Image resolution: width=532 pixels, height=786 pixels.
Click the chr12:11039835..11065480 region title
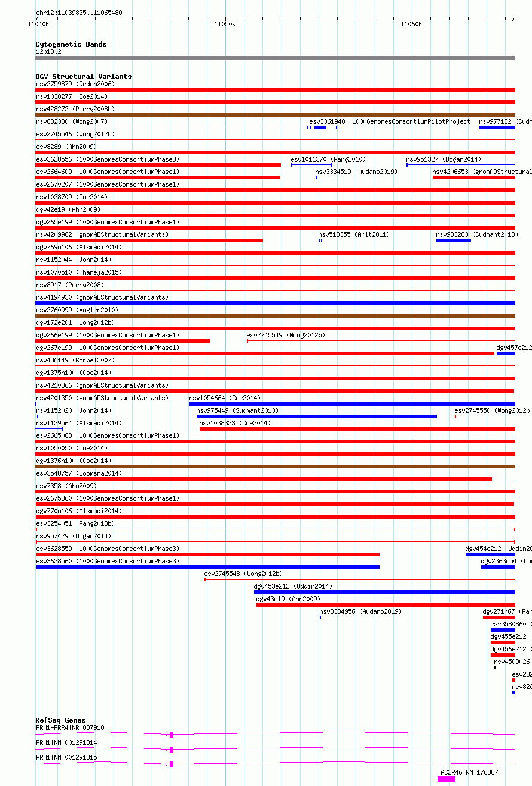click(80, 13)
